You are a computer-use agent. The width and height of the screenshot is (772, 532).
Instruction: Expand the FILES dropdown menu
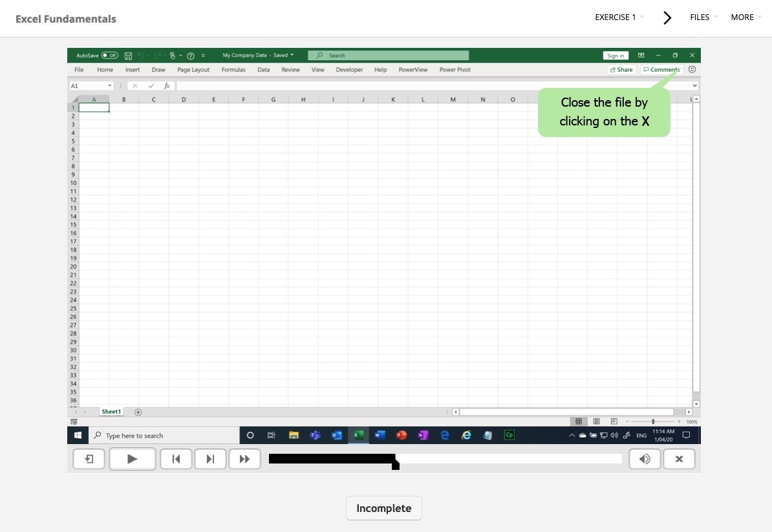pyautogui.click(x=703, y=17)
